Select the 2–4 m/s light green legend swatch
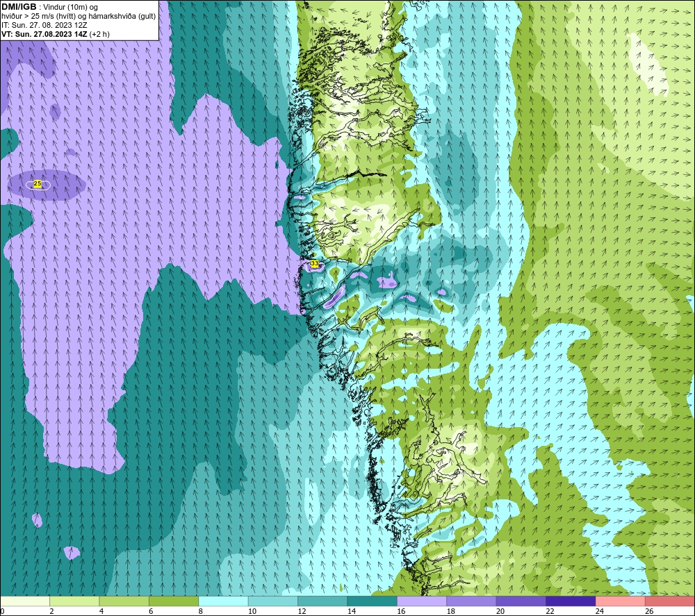695x616 pixels. 74,601
